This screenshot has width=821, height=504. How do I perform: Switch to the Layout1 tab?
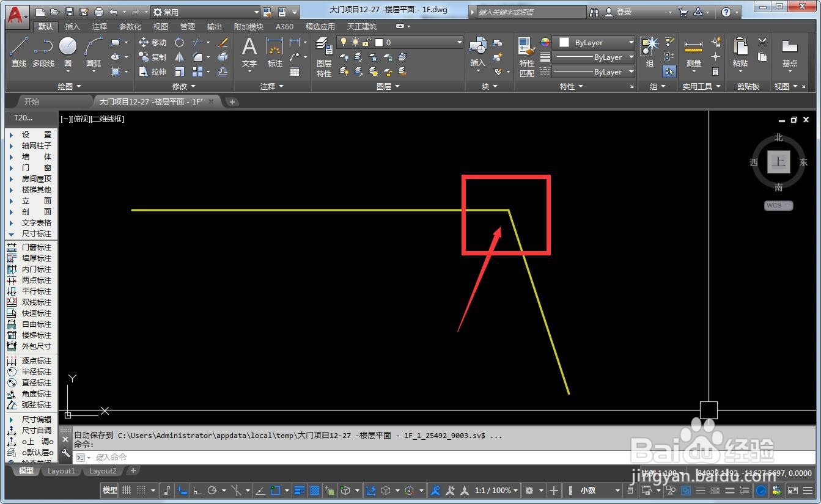click(x=61, y=471)
